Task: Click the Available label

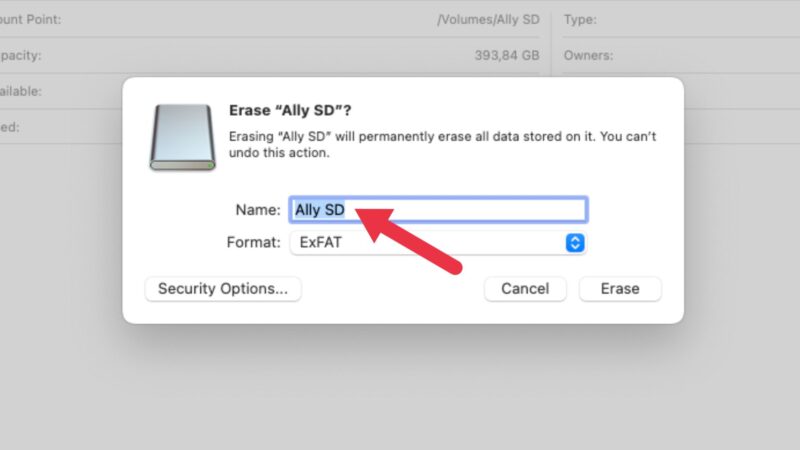Action: tap(20, 91)
